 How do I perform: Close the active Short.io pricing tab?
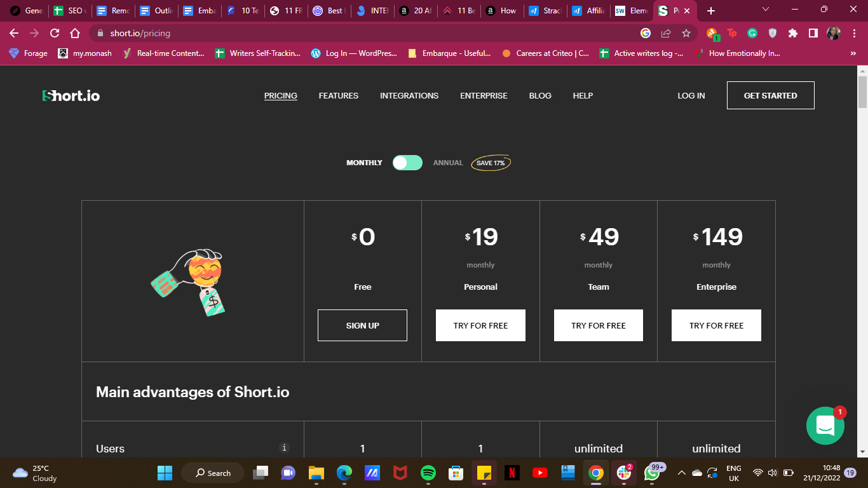coord(687,11)
